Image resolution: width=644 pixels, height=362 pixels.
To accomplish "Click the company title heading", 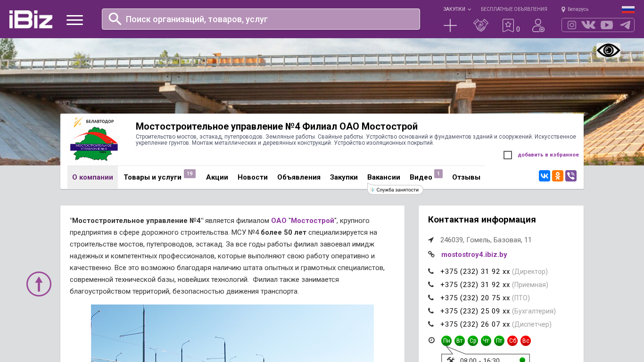I will click(277, 126).
